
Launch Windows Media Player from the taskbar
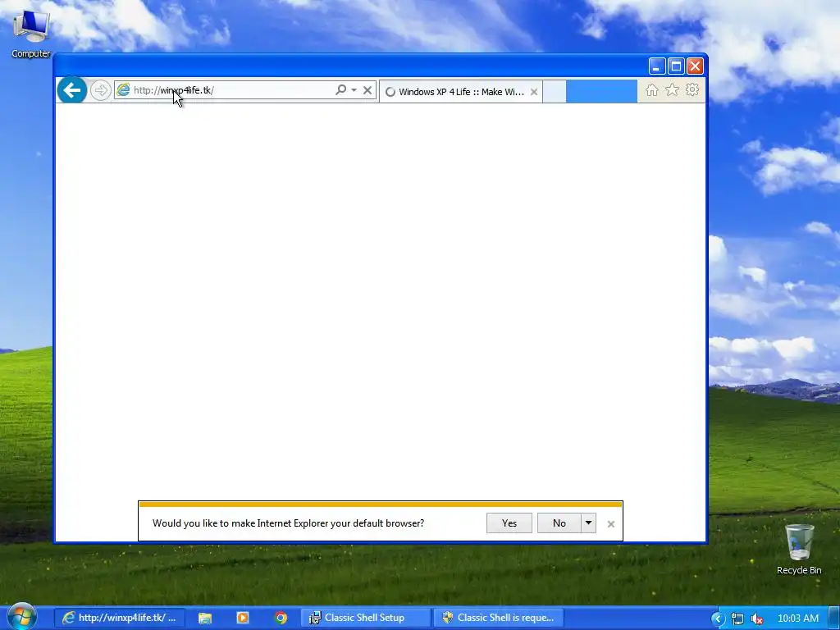pos(243,618)
